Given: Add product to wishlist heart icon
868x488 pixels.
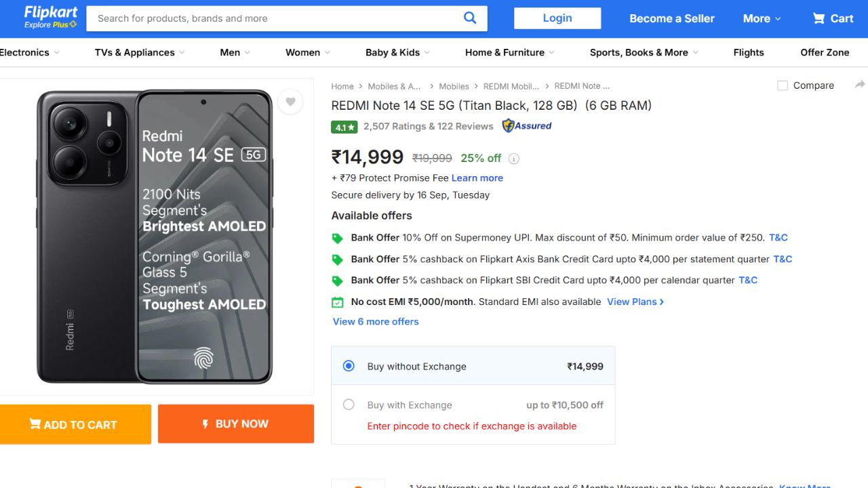Looking at the screenshot, I should tap(290, 102).
